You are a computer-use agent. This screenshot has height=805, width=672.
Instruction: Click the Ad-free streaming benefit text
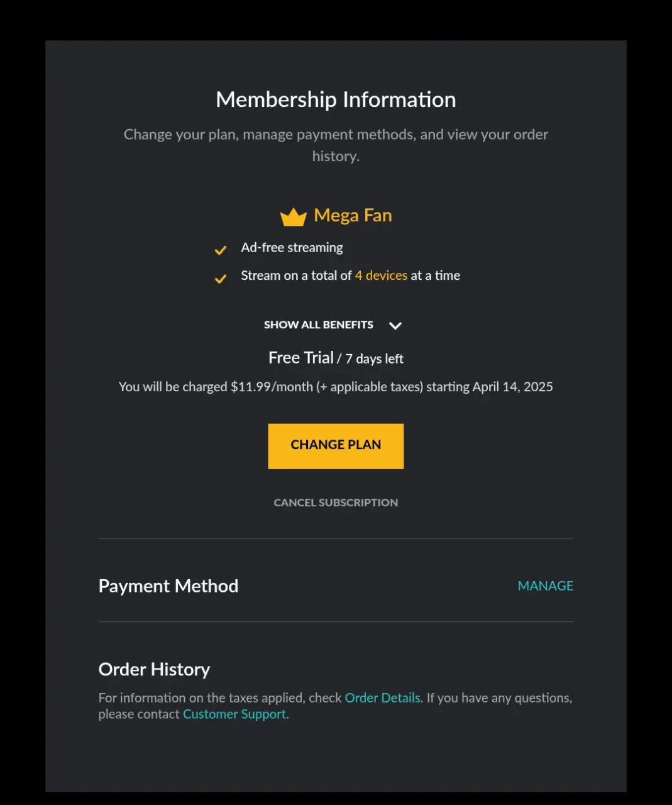pyautogui.click(x=292, y=248)
